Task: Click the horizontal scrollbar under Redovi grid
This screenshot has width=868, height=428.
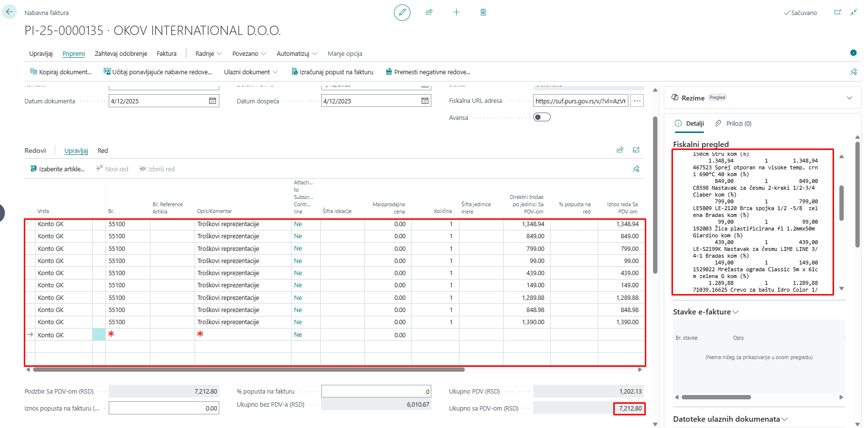Action: coord(248,370)
